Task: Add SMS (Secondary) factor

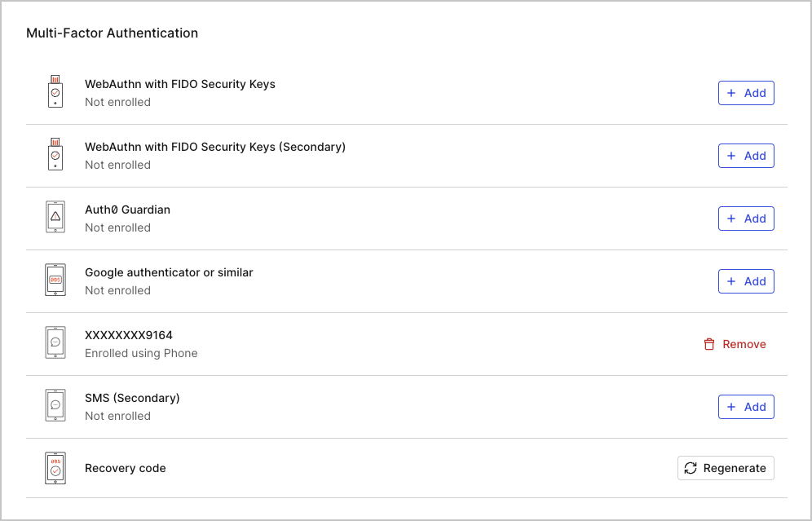Action: point(746,406)
